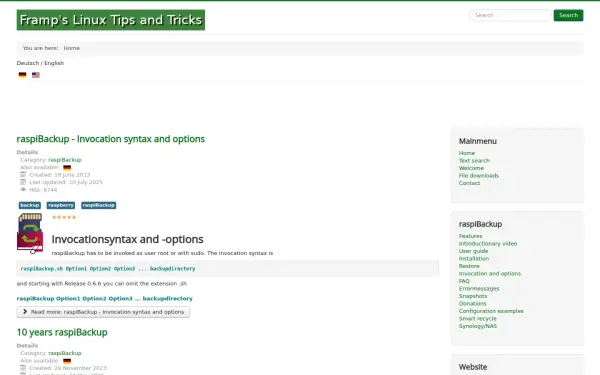Click Home in the breadcrumb
This screenshot has height=375, width=600.
click(x=72, y=48)
